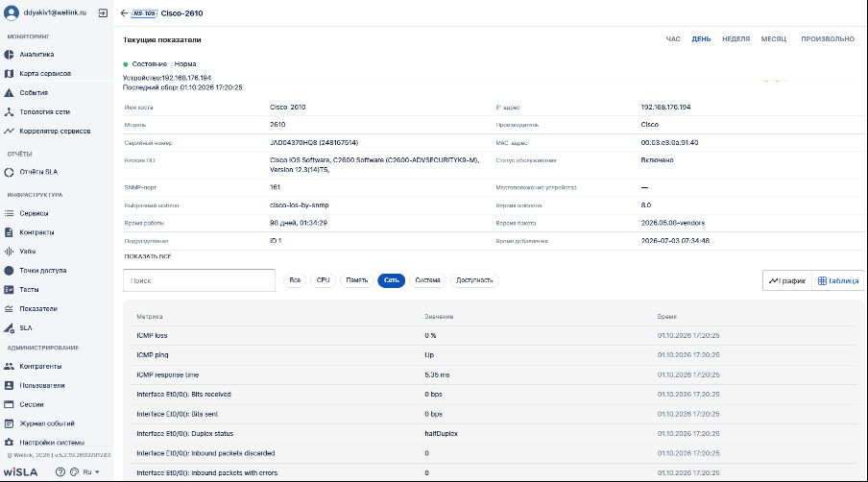The width and height of the screenshot is (868, 482).
Task: Open Коррелятор сервисов chart icon
Action: click(x=9, y=132)
